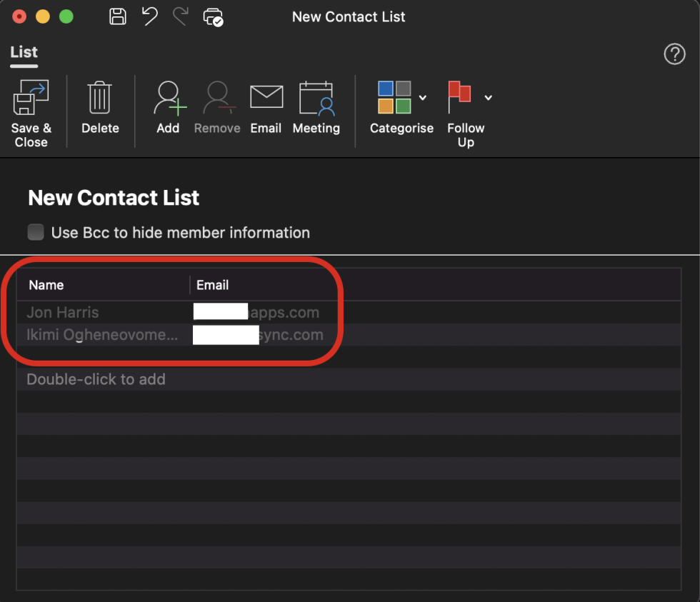Screen dimensions: 700x602
Task: Click the Print icon in the title bar
Action: coord(212,16)
